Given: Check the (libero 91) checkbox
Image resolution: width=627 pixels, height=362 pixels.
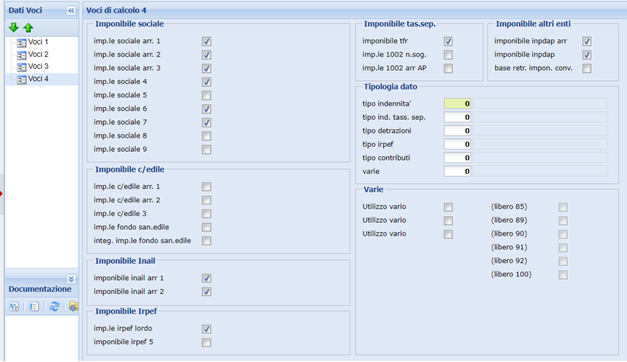Looking at the screenshot, I should pos(563,248).
